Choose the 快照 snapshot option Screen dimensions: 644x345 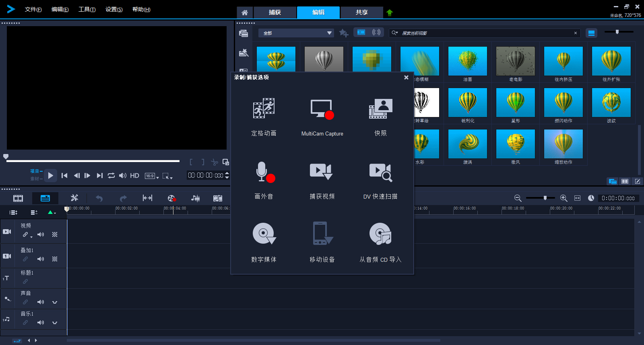pos(380,117)
